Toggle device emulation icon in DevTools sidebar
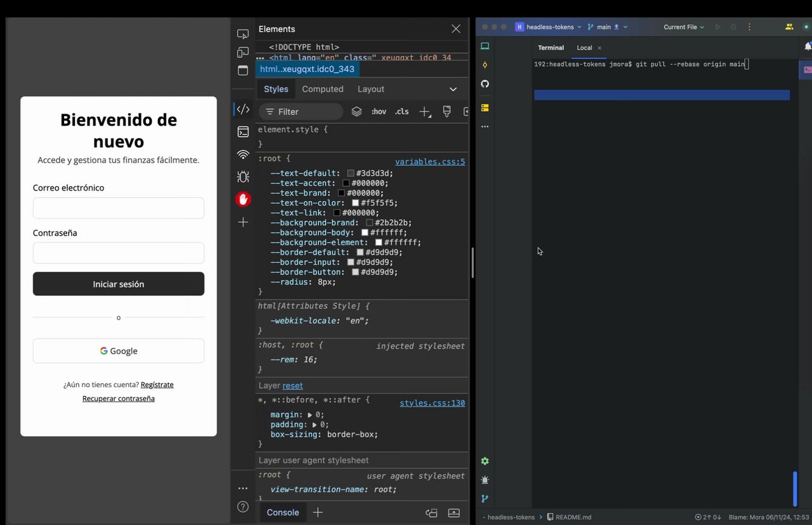Image resolution: width=812 pixels, height=525 pixels. 242,52
